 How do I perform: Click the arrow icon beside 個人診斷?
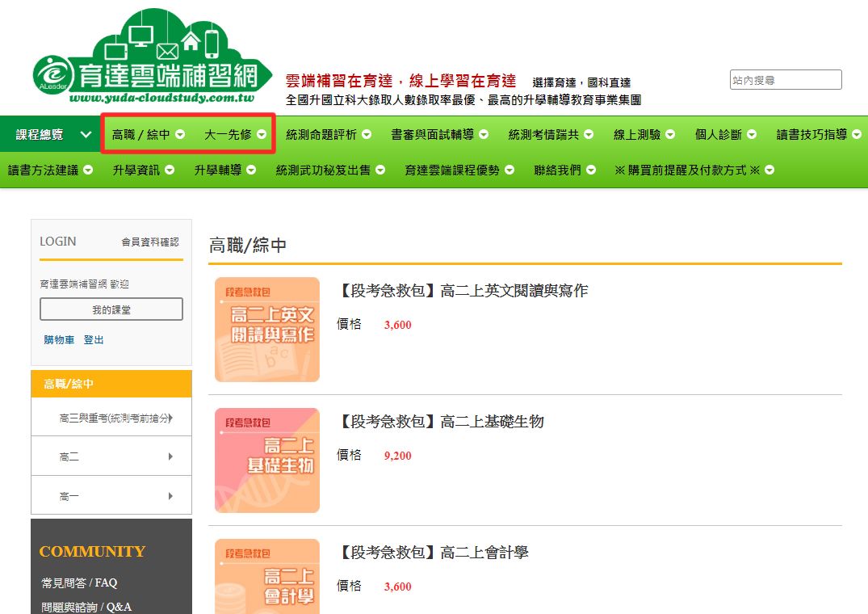click(752, 135)
